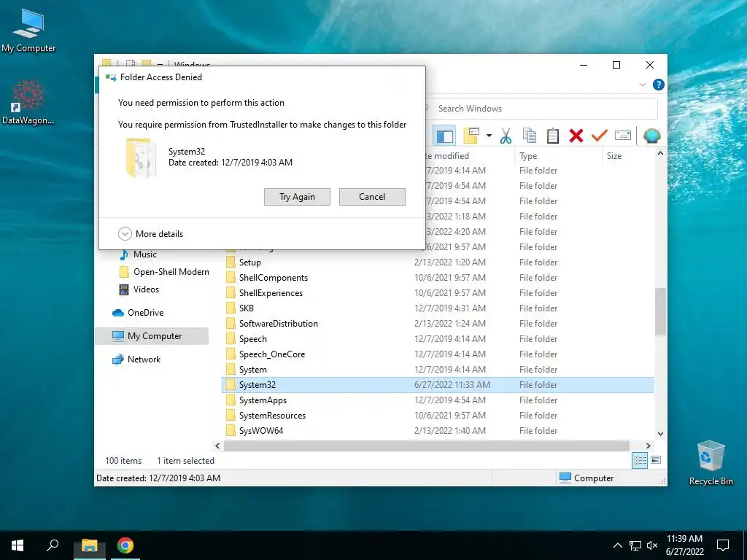Open the Windows Start menu
The image size is (747, 560).
(x=18, y=545)
